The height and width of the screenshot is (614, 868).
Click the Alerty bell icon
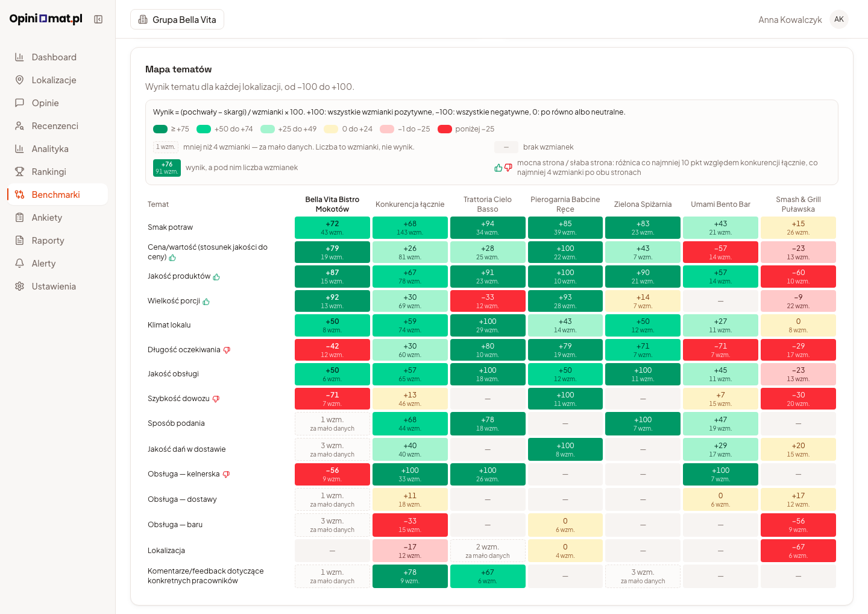click(19, 263)
